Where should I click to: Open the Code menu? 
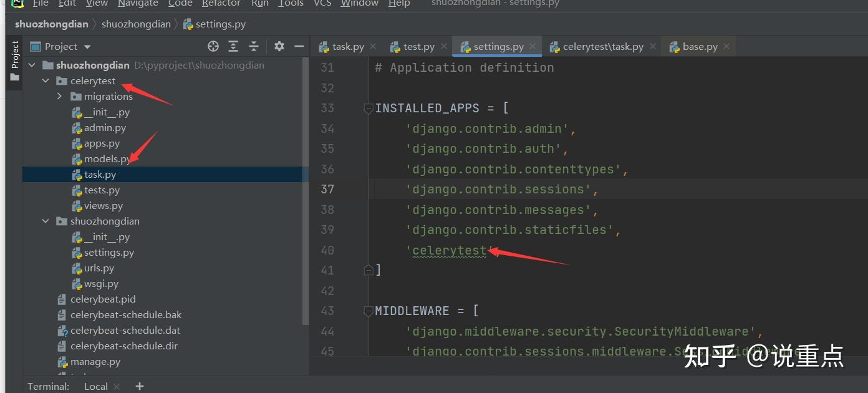click(x=180, y=3)
